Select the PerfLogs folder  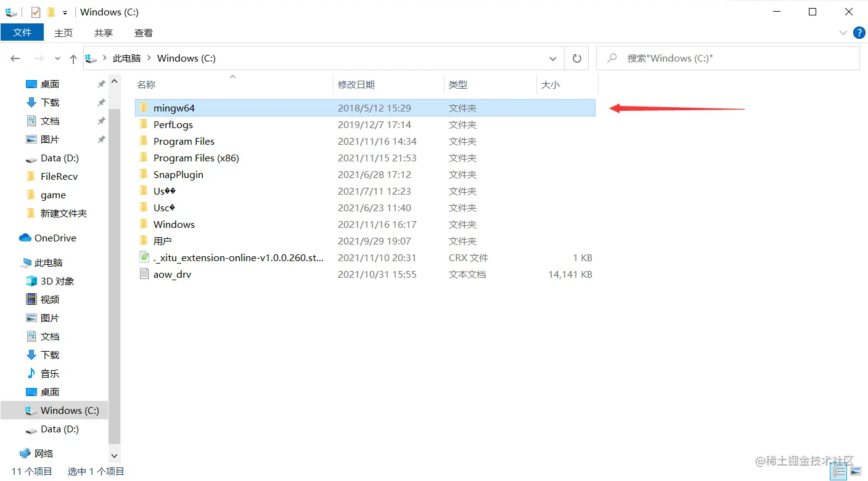coord(365,124)
